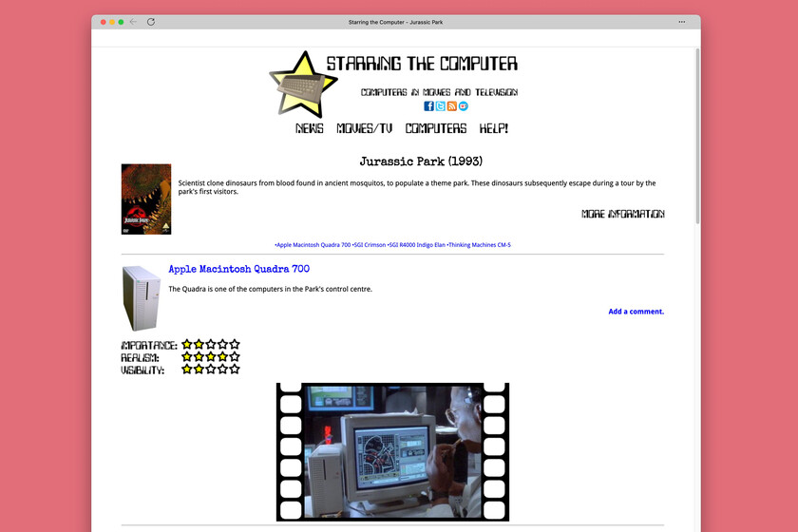This screenshot has width=798, height=532.
Task: Open the Facebook icon link
Action: [429, 105]
